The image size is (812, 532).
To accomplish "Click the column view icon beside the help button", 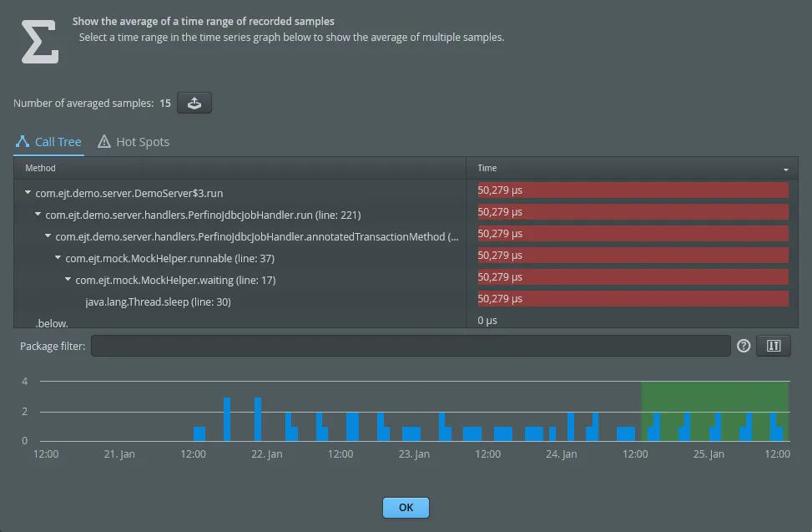I will [773, 345].
